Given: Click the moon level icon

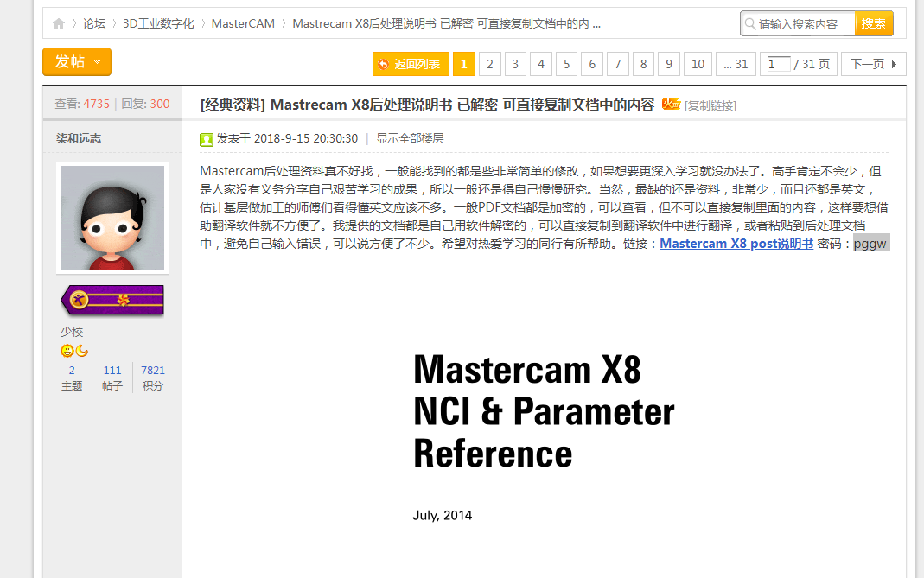Looking at the screenshot, I should 82,351.
